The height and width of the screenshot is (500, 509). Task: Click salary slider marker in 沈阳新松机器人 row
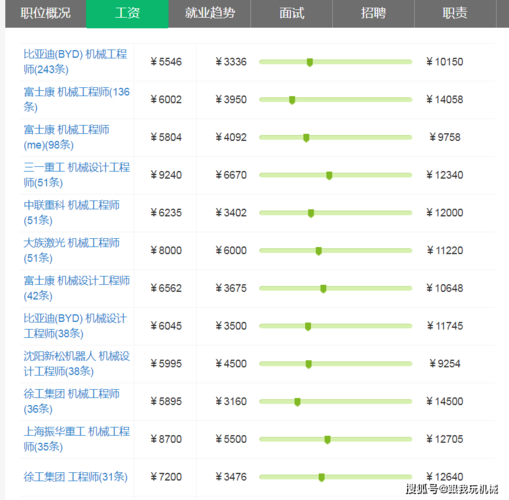click(309, 364)
